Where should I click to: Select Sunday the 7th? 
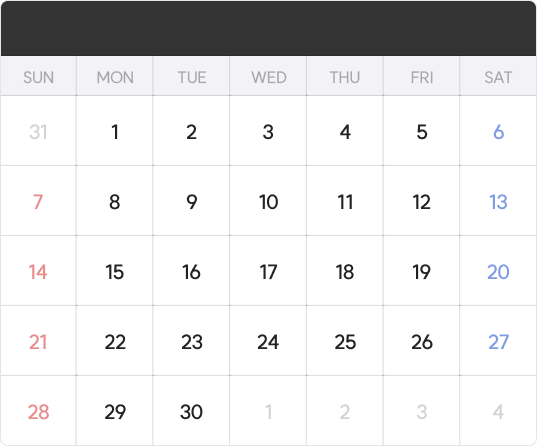(38, 202)
